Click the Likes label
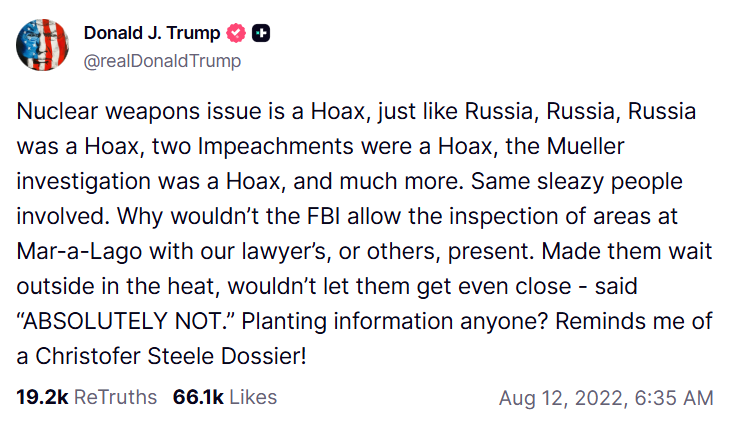730x421 pixels. [252, 397]
